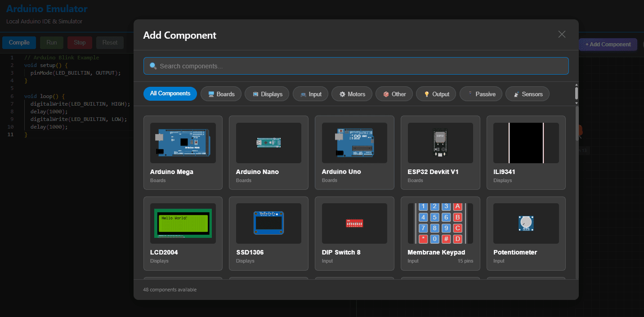Click the disabled Run button
This screenshot has height=317, width=644.
pos(51,42)
